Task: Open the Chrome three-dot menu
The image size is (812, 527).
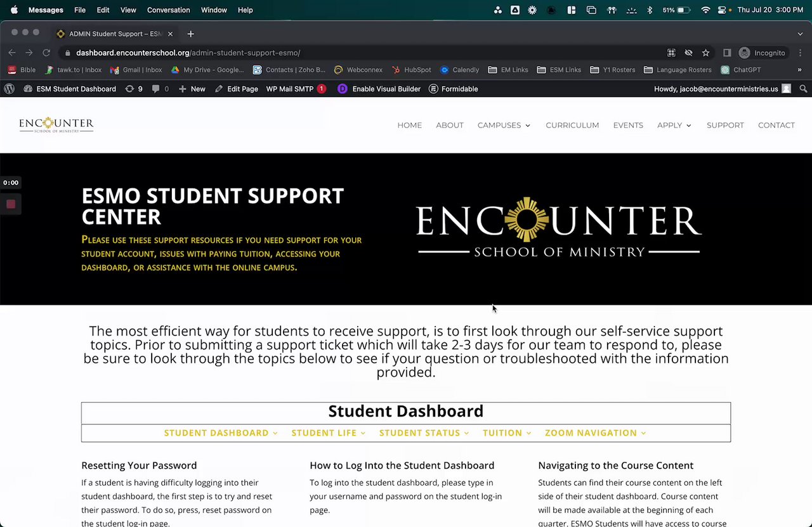Action: (x=799, y=53)
